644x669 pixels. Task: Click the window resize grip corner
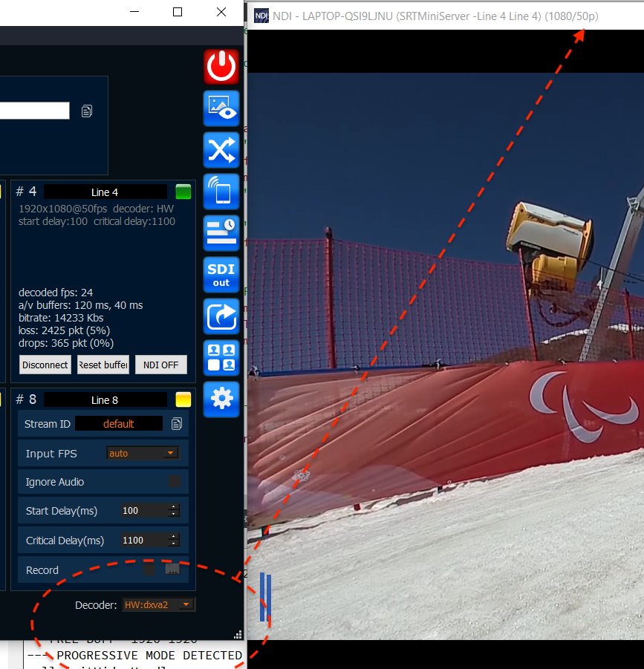click(238, 634)
